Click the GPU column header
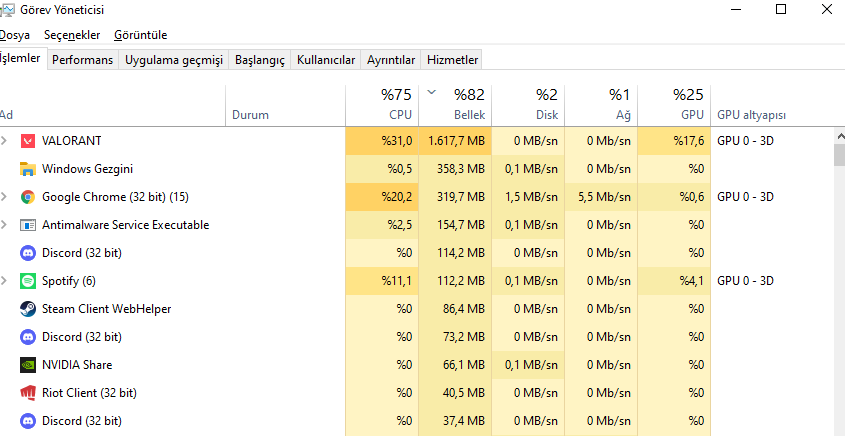The height and width of the screenshot is (436, 845). pos(675,105)
